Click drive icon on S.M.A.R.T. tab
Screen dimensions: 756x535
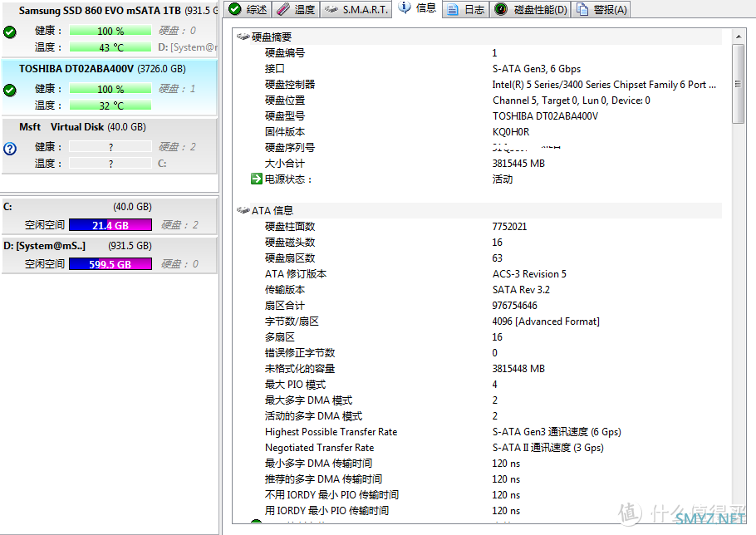[331, 8]
